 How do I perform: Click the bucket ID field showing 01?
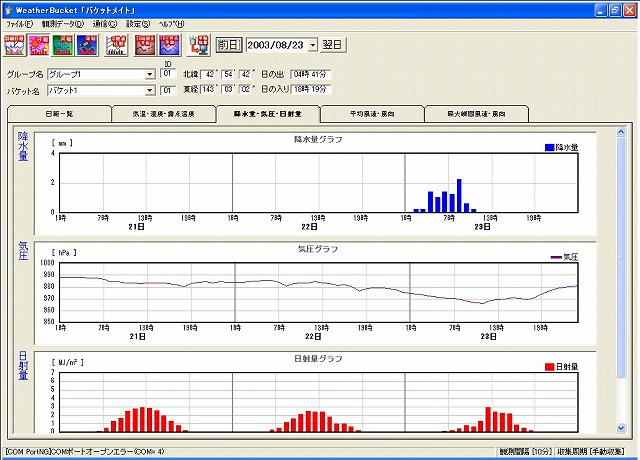point(167,90)
